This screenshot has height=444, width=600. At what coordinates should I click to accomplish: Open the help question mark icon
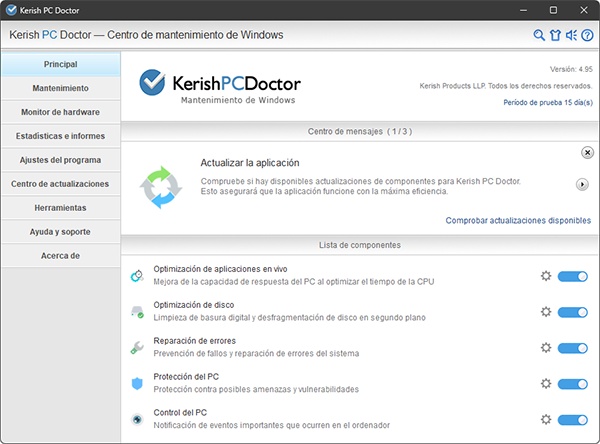click(587, 35)
